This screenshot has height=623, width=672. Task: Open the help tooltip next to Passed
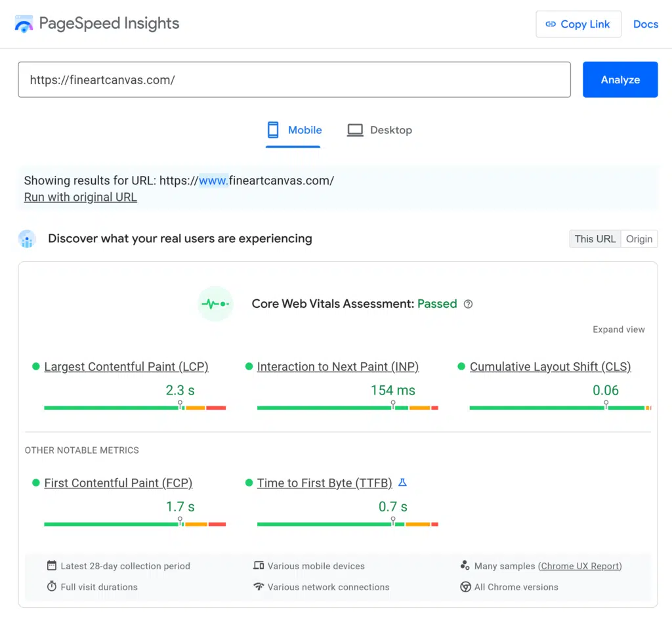point(468,304)
